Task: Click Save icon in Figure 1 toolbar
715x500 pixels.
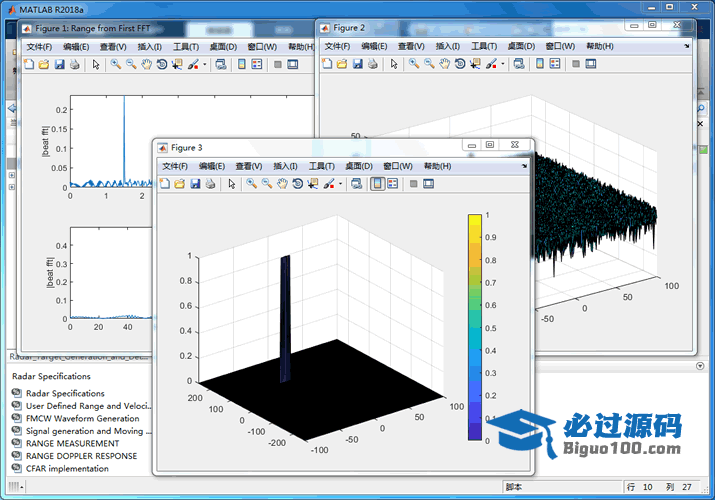Action: (x=59, y=64)
